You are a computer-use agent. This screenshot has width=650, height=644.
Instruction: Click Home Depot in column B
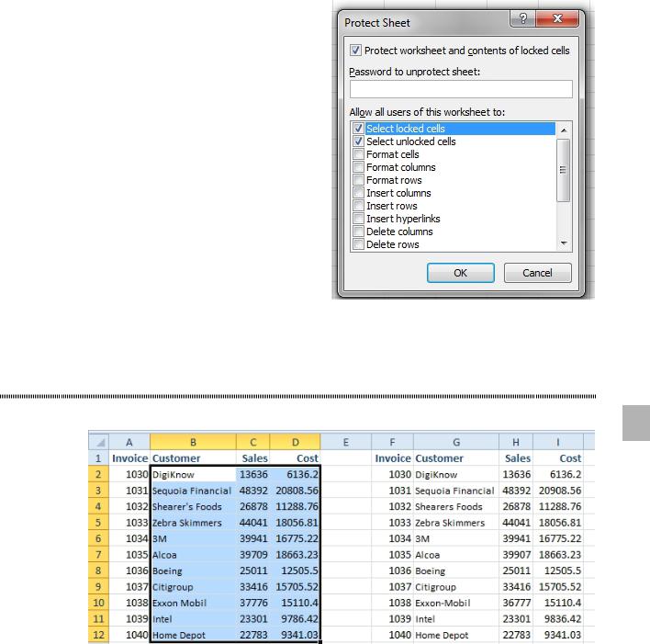[193, 635]
